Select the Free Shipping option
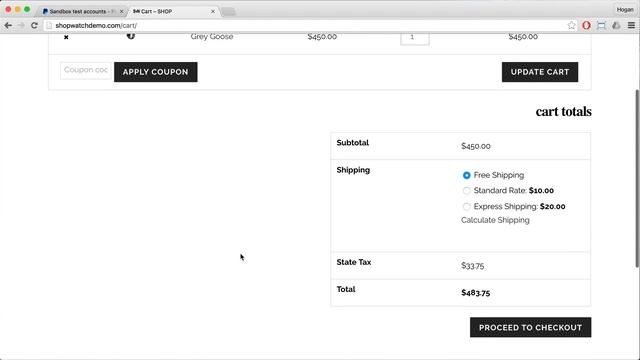 [467, 175]
